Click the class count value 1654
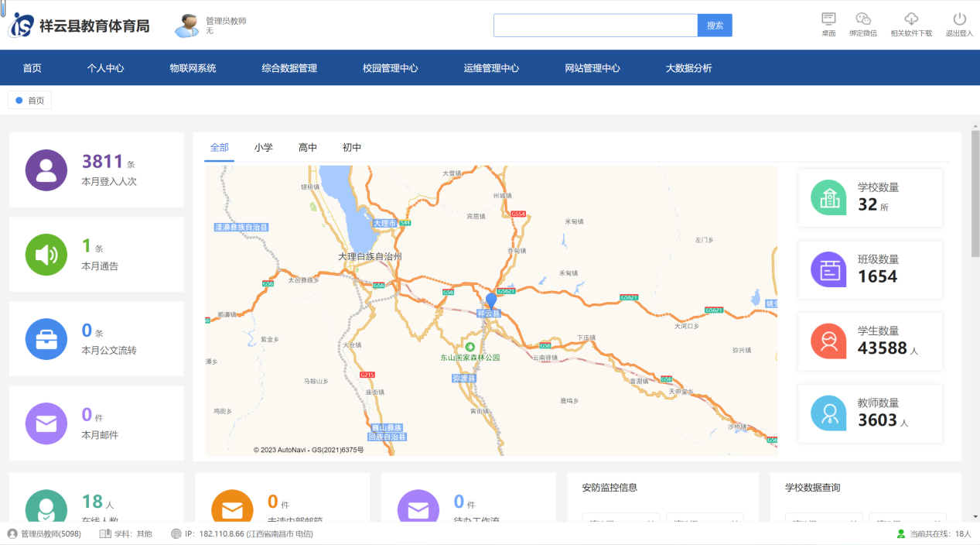Viewport: 980px width, 545px height. (x=878, y=276)
